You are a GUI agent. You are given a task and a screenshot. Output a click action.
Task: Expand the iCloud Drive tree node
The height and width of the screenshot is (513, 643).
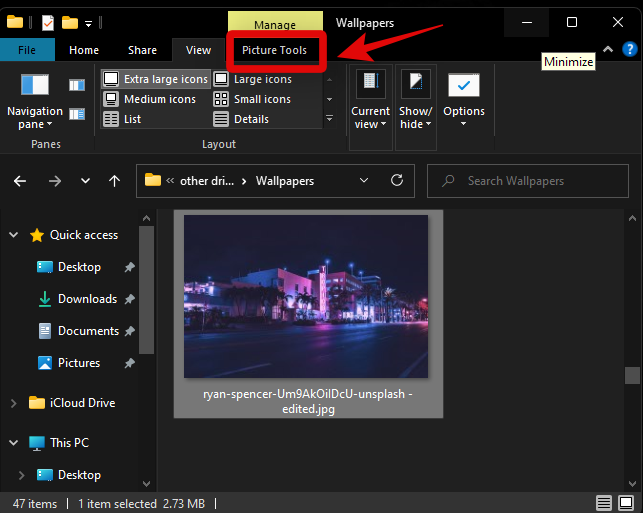(13, 403)
